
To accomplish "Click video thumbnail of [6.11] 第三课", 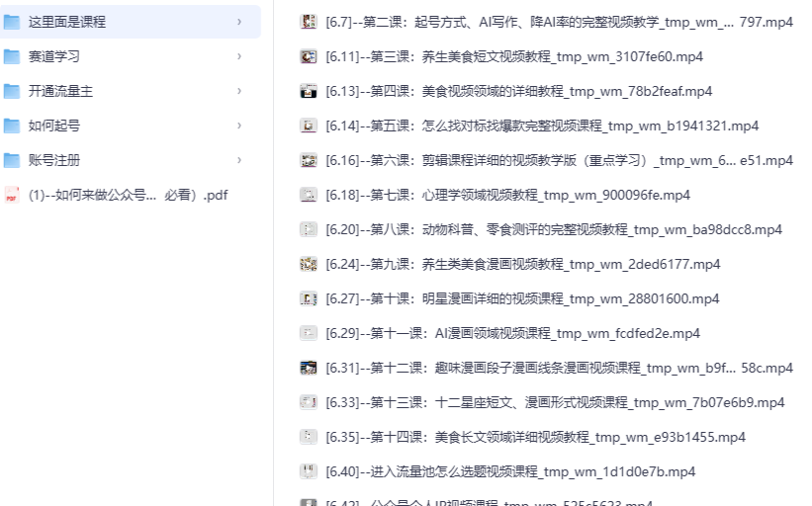I will click(x=309, y=56).
